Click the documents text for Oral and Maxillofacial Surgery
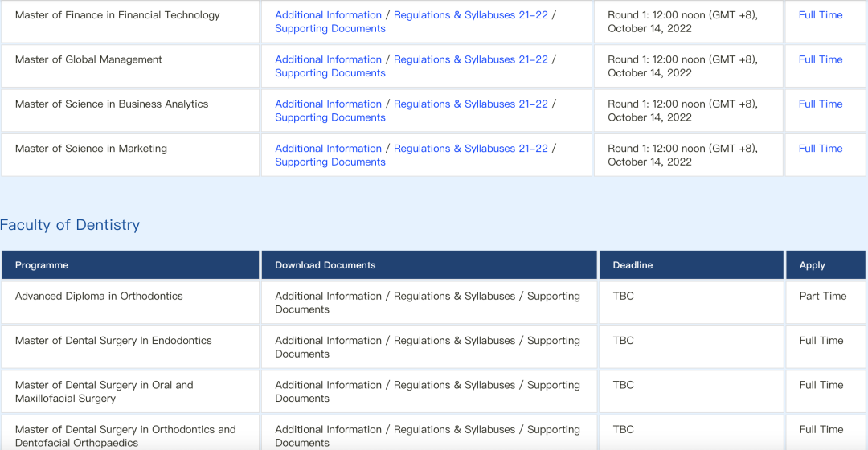The image size is (868, 450). pos(428,391)
